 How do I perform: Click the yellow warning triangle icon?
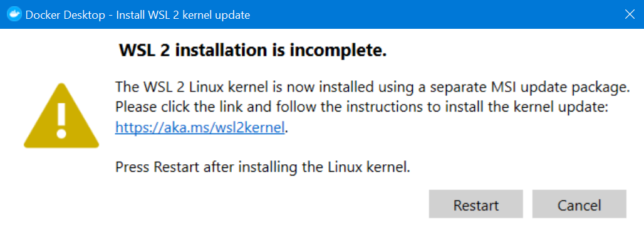tap(61, 116)
